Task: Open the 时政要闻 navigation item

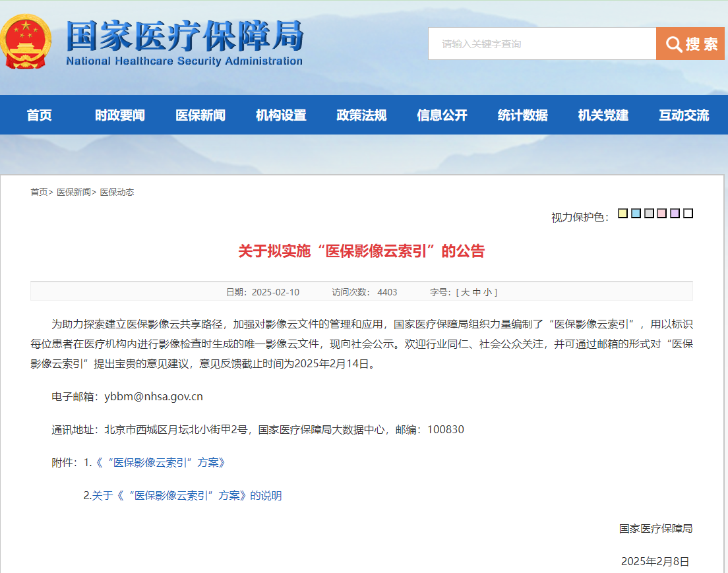Action: point(120,115)
